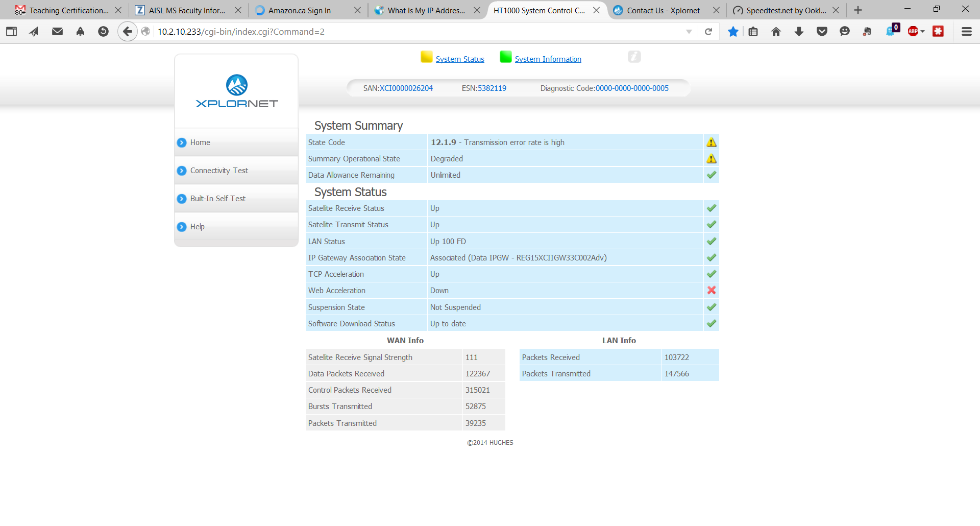The width and height of the screenshot is (980, 526).
Task: Open the mail envelope toolbar icon
Action: (57, 32)
